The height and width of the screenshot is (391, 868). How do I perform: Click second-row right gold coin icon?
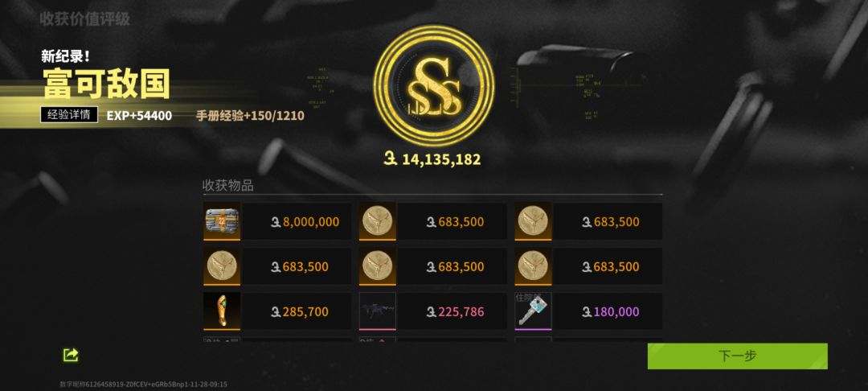point(533,266)
